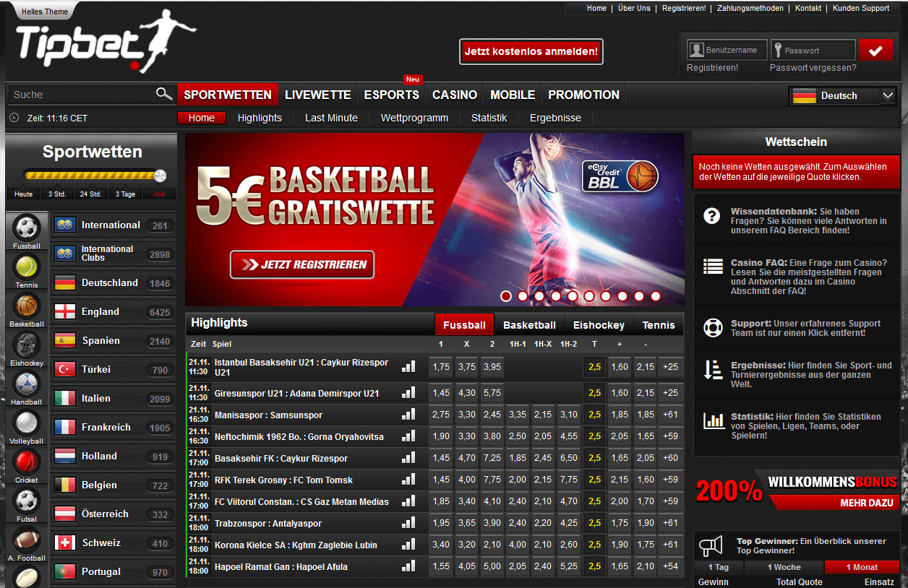Expand the International Clubs category
The image size is (908, 588).
point(113,254)
